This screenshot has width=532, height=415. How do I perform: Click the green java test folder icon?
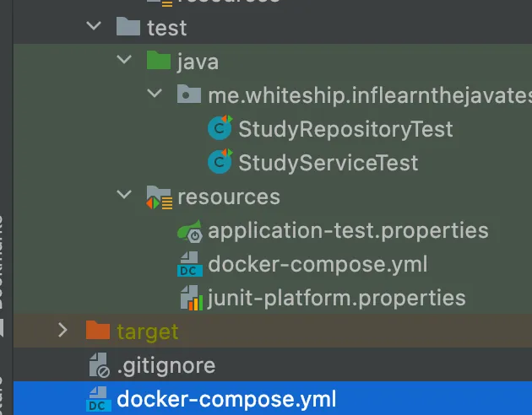click(158, 61)
